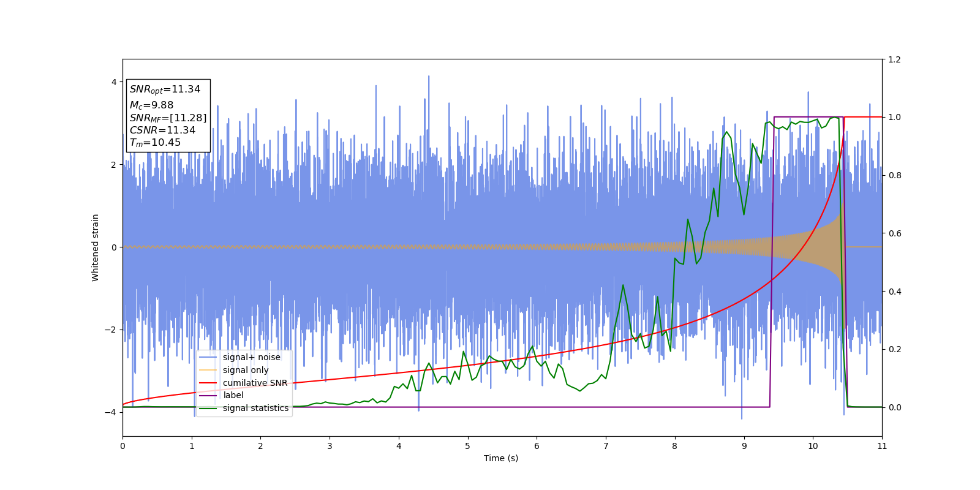This screenshot has height=490, width=980.
Task: Click x-axis tick label 2
Action: pos(260,446)
